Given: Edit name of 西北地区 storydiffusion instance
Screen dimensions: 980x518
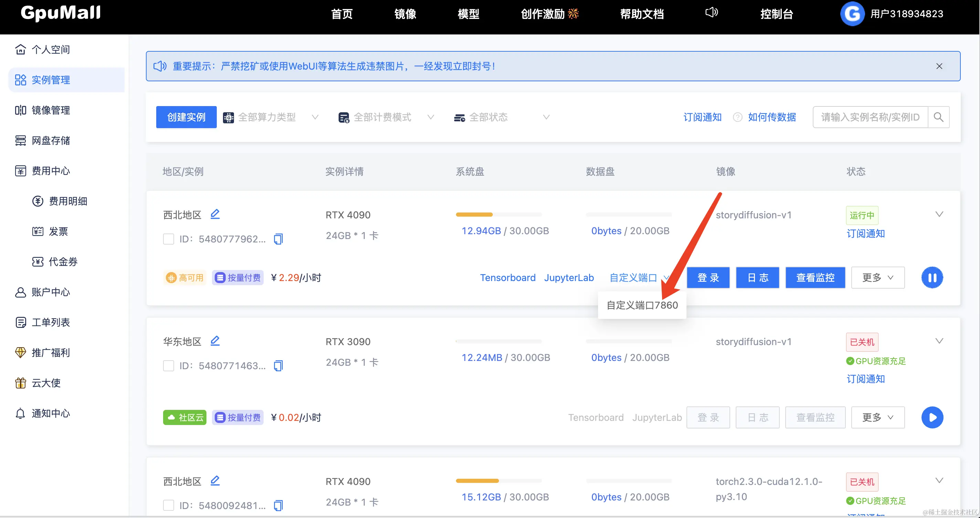Looking at the screenshot, I should (x=215, y=214).
